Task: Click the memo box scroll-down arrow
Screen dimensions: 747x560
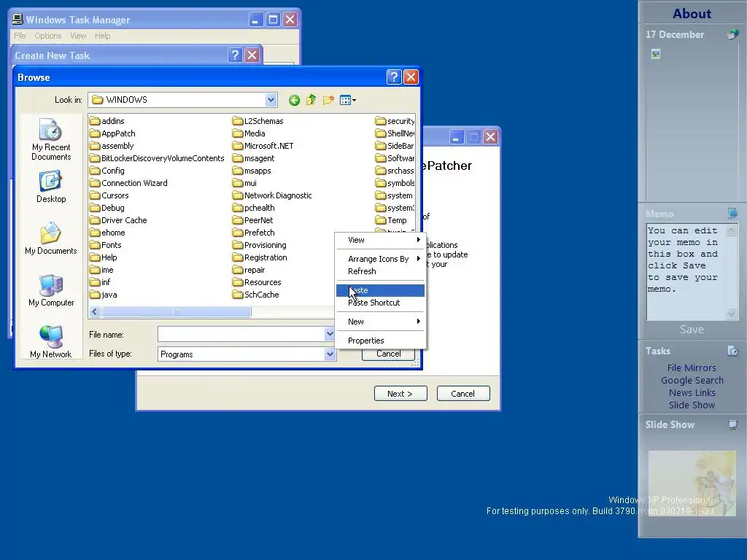Action: pos(731,314)
